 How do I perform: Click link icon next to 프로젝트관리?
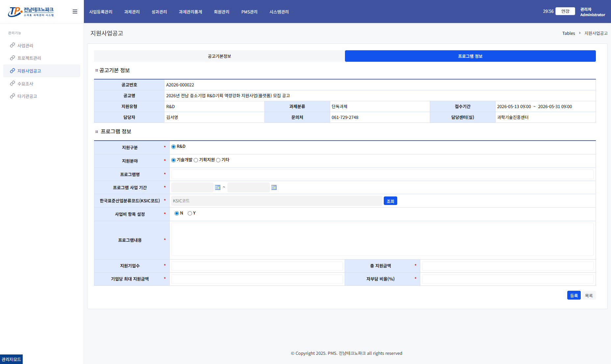[12, 58]
